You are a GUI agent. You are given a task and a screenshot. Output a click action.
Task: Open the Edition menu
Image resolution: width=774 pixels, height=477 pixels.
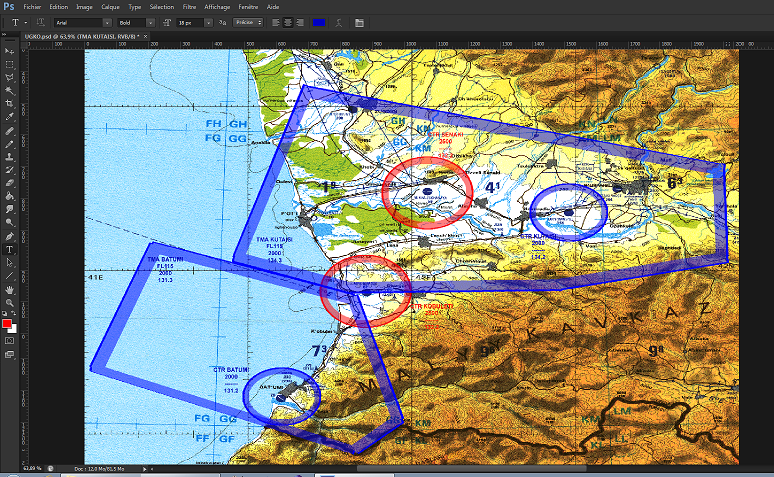[x=59, y=7]
